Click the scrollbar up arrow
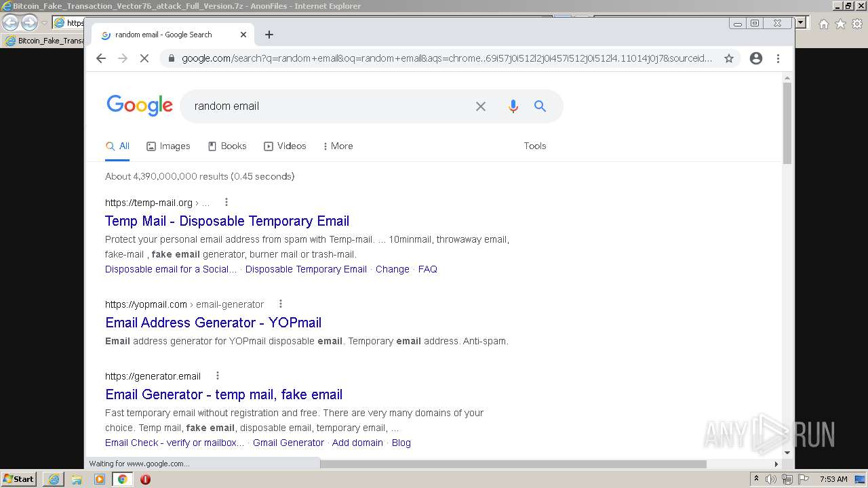 (x=787, y=77)
